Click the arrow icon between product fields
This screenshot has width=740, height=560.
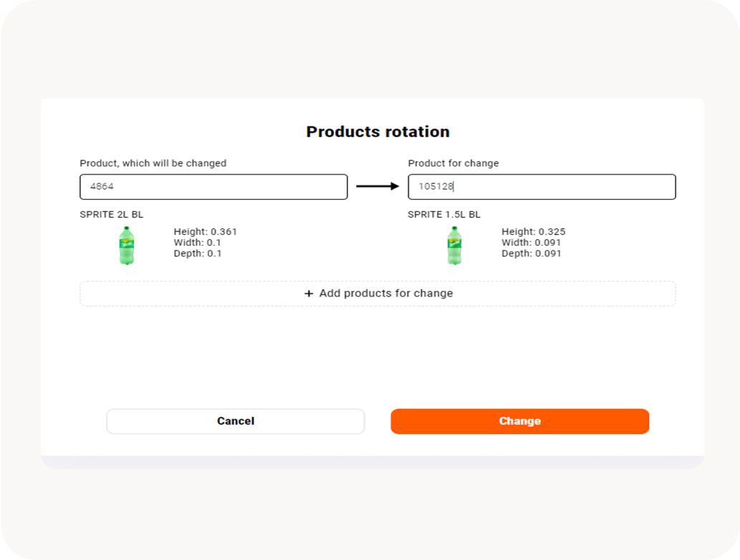pyautogui.click(x=378, y=187)
